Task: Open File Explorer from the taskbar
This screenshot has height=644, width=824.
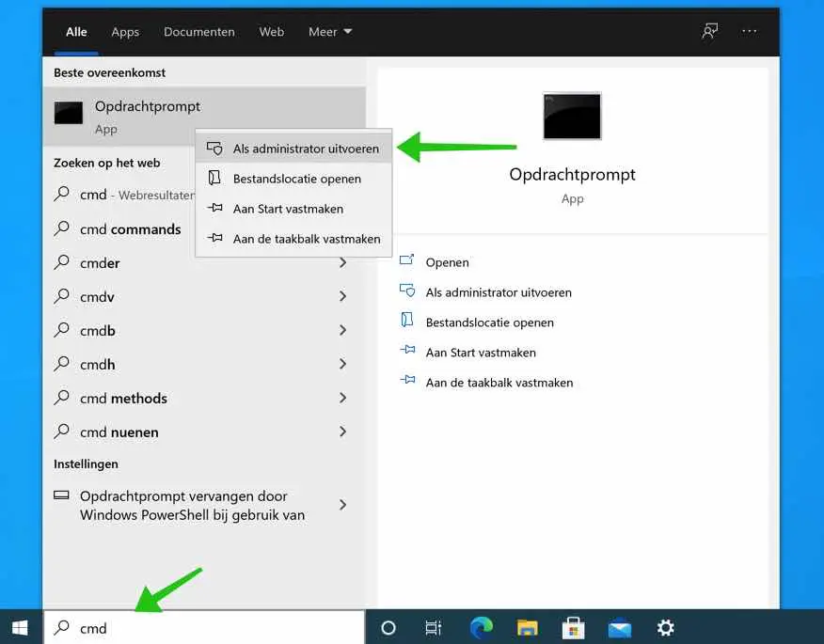Action: pos(527,628)
